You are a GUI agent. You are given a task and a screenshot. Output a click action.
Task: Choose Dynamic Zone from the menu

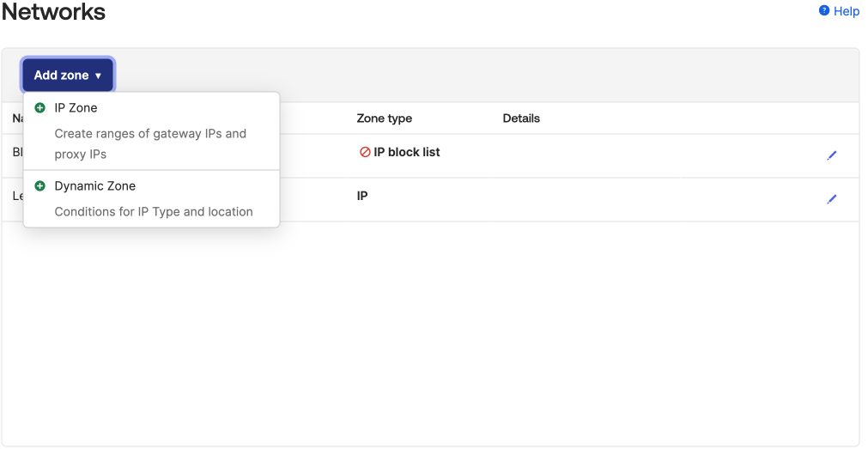[95, 186]
